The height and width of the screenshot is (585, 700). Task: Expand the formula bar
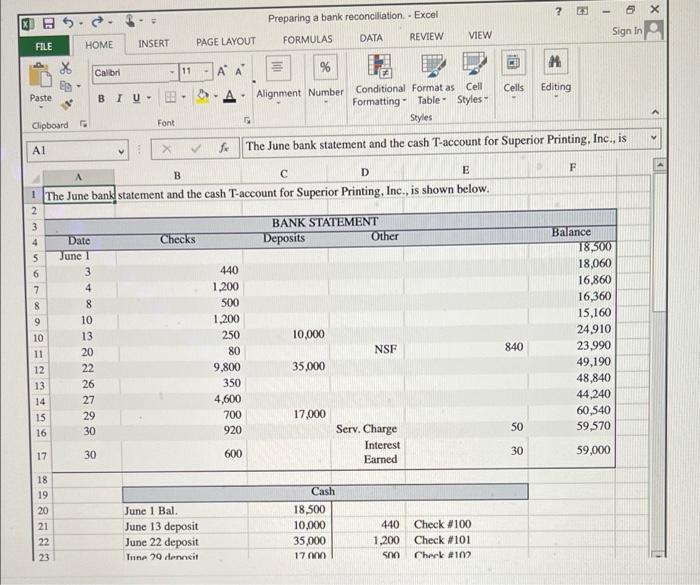pyautogui.click(x=654, y=138)
